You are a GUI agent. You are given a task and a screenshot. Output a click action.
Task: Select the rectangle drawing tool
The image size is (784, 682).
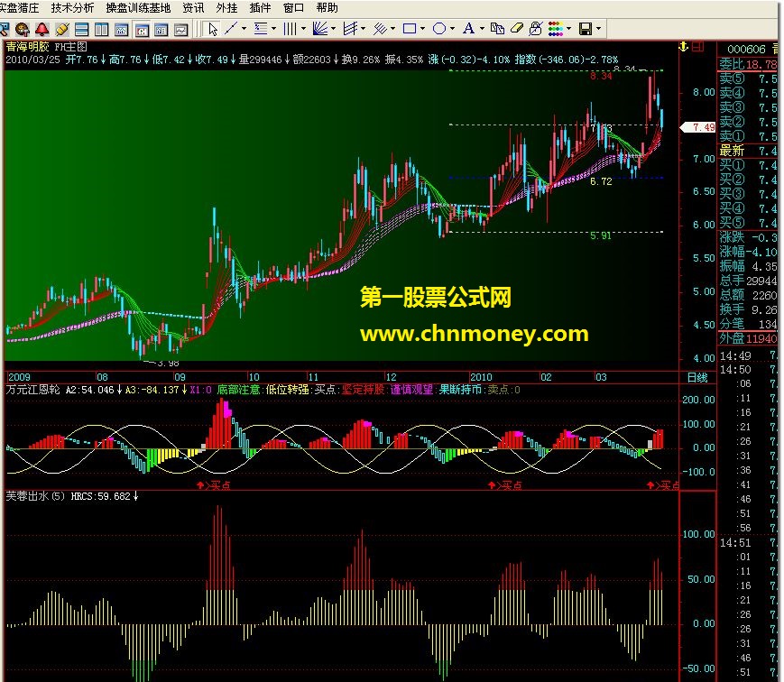click(x=410, y=29)
